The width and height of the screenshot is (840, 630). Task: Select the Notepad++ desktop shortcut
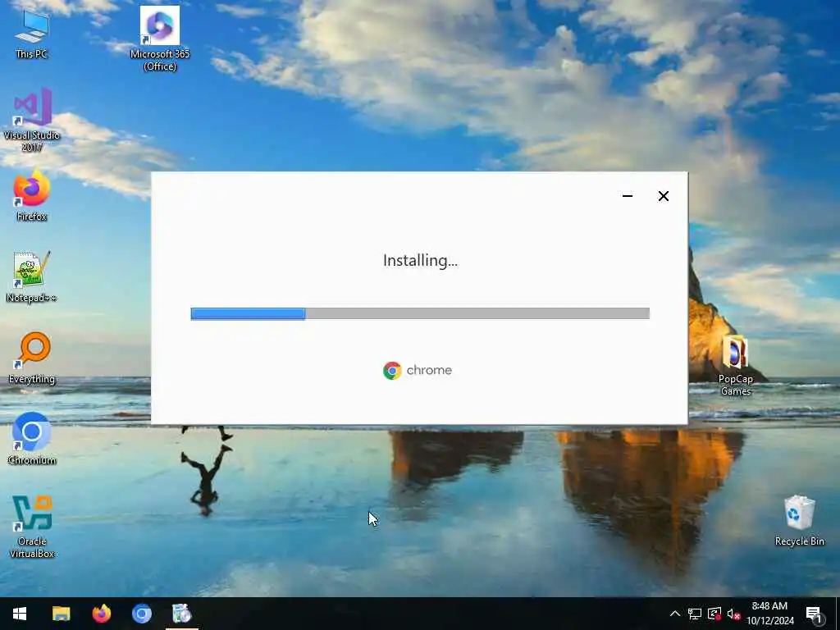click(x=32, y=276)
